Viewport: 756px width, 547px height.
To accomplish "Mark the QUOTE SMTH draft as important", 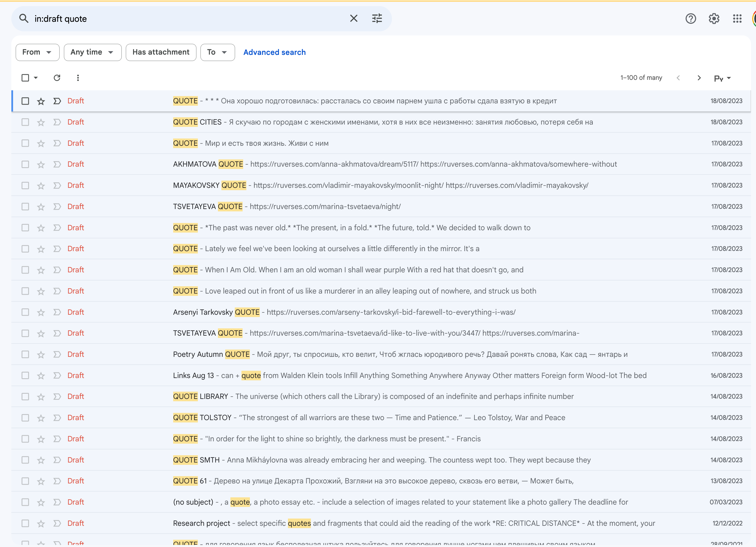I will [57, 460].
